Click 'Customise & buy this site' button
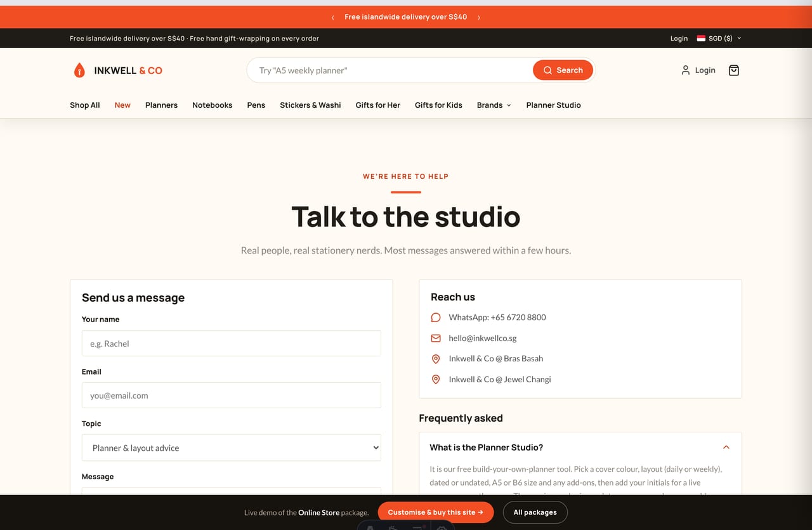Screen dimensions: 812x530 [436, 512]
